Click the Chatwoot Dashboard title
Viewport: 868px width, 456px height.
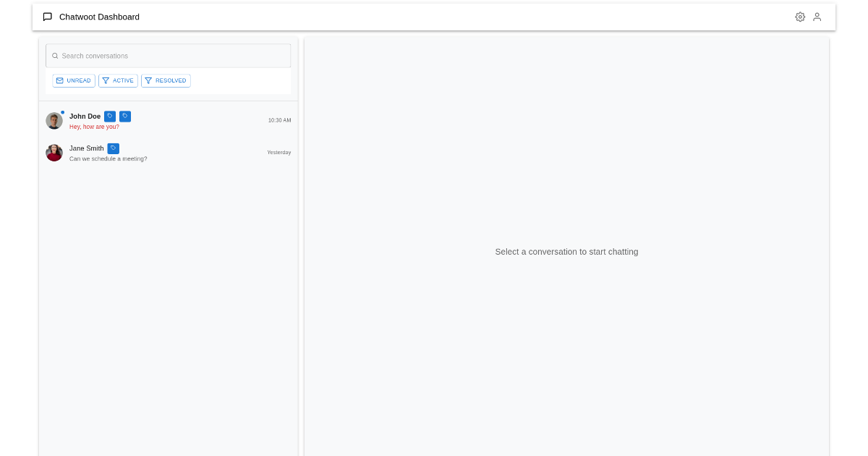coord(99,17)
